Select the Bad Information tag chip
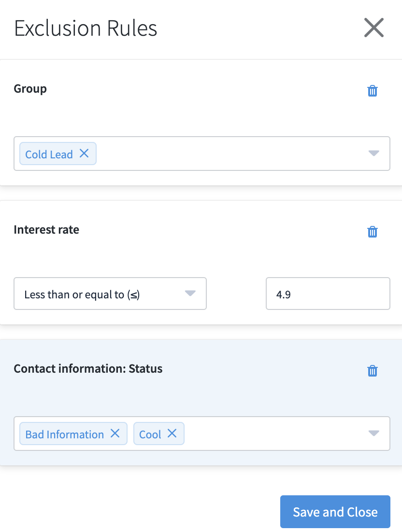Image resolution: width=402 pixels, height=532 pixels. click(63, 434)
